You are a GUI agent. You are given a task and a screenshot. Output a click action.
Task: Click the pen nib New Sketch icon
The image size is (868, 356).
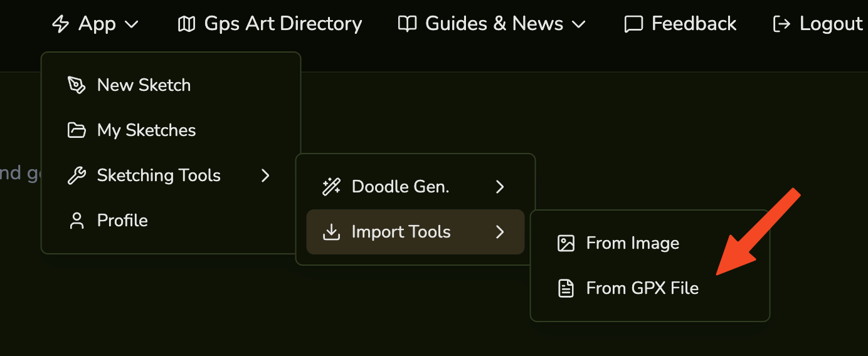[x=77, y=85]
